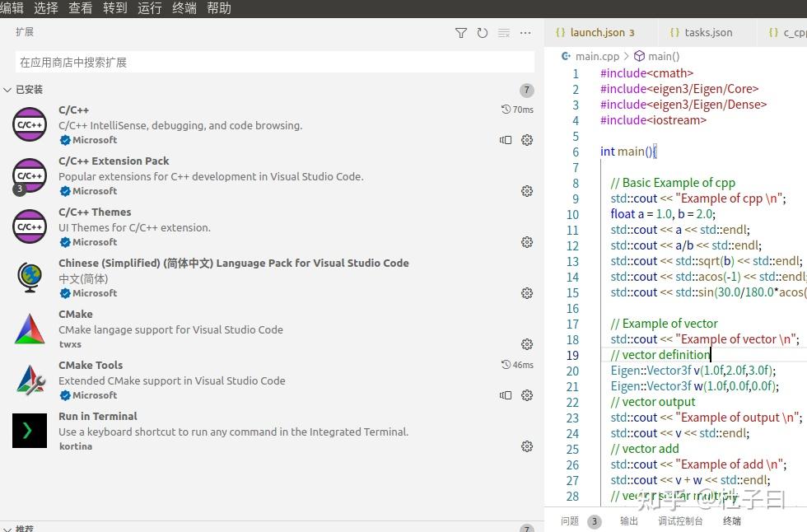
Task: Open manage gear for Chinese Language Pack
Action: point(527,293)
